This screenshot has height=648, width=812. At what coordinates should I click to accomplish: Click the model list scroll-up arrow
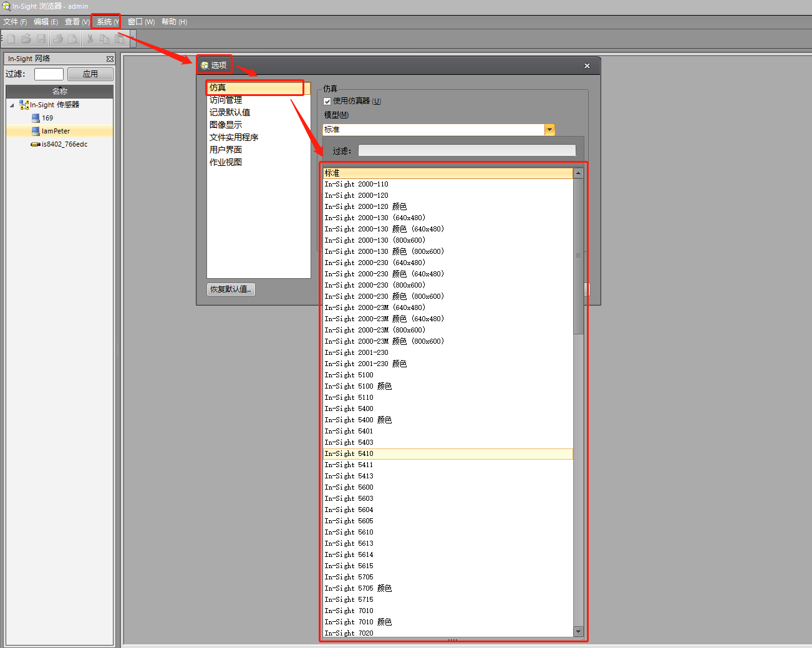578,173
